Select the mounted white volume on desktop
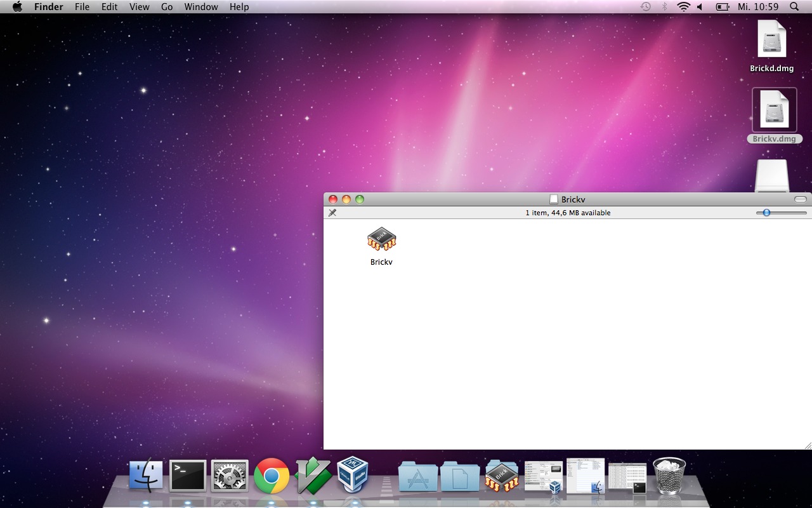The height and width of the screenshot is (508, 812). 772,176
